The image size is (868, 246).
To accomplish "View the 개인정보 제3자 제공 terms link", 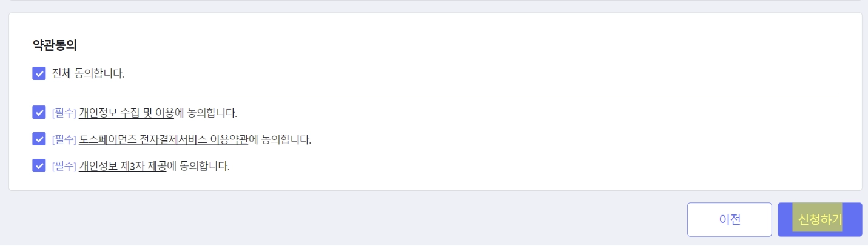I will click(123, 166).
